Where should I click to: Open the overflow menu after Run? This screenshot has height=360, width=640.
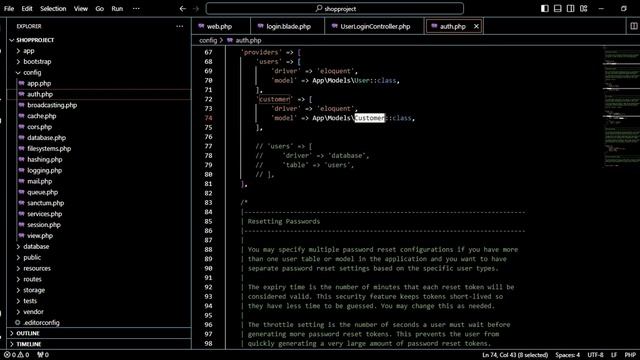coord(136,9)
